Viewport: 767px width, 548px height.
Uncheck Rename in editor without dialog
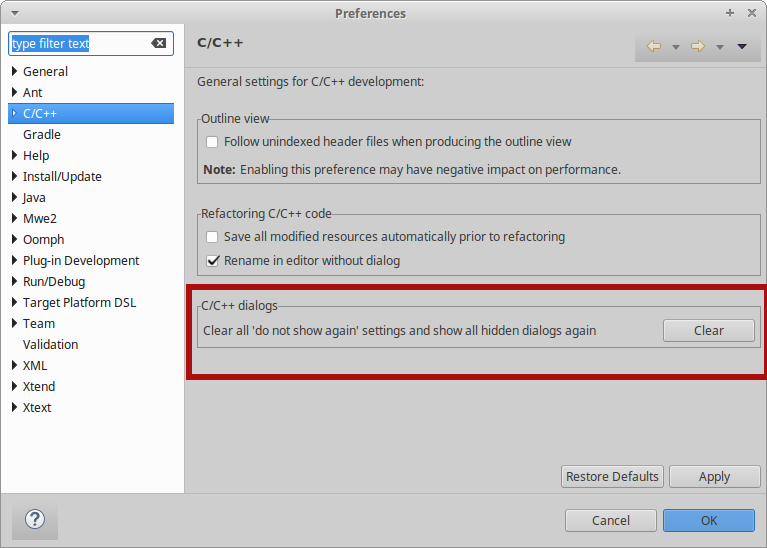coord(212,261)
